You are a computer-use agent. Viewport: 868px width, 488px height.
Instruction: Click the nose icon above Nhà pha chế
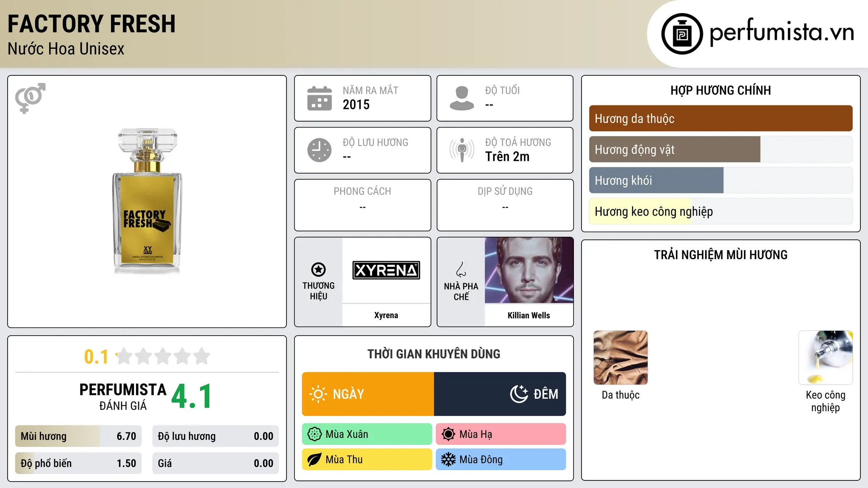point(461,269)
